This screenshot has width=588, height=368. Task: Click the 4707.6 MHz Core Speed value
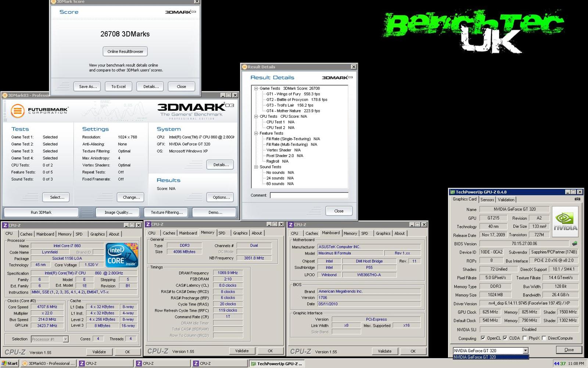pos(47,307)
